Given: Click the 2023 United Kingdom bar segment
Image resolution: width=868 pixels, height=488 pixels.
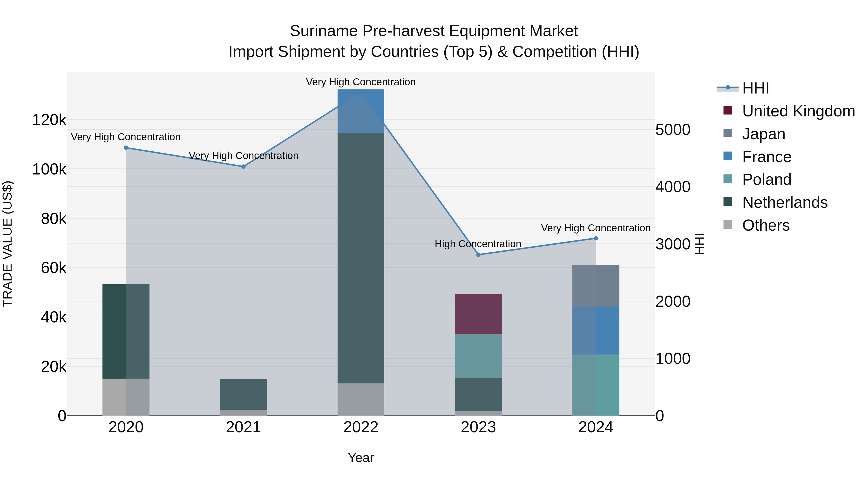Looking at the screenshot, I should (x=478, y=314).
